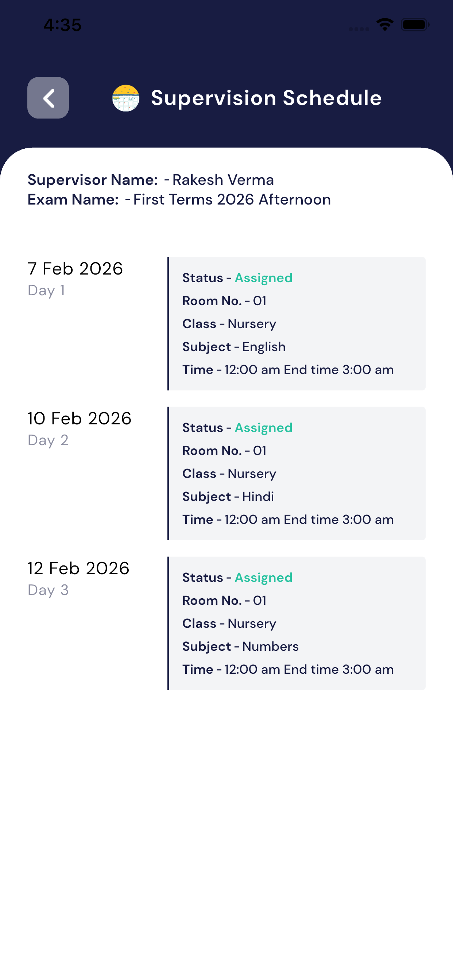The width and height of the screenshot is (453, 980).
Task: Select the 7 Feb 2026 date
Action: [75, 269]
